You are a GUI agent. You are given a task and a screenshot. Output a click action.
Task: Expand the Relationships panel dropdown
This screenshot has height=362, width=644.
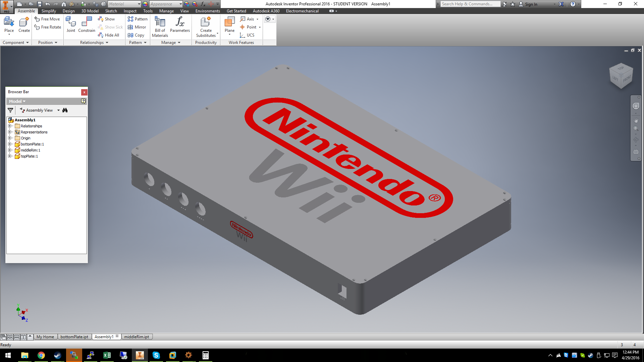pos(94,43)
